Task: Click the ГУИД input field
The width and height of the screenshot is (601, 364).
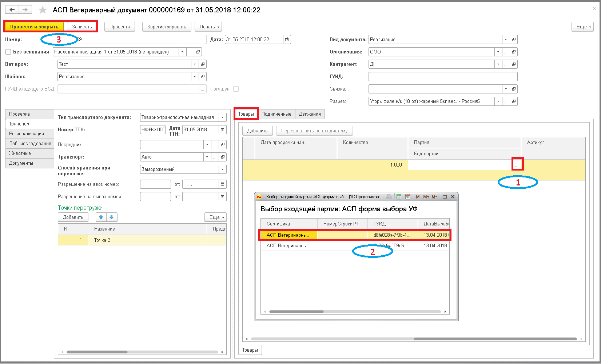Action: [x=443, y=76]
